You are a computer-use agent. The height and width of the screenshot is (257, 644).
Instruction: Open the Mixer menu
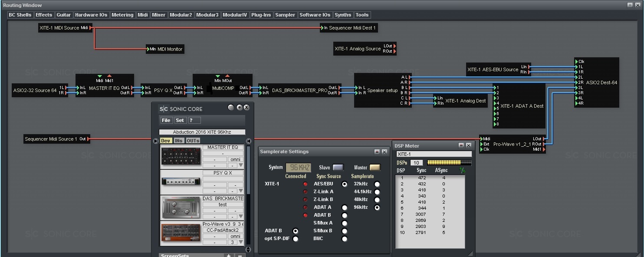tap(158, 15)
